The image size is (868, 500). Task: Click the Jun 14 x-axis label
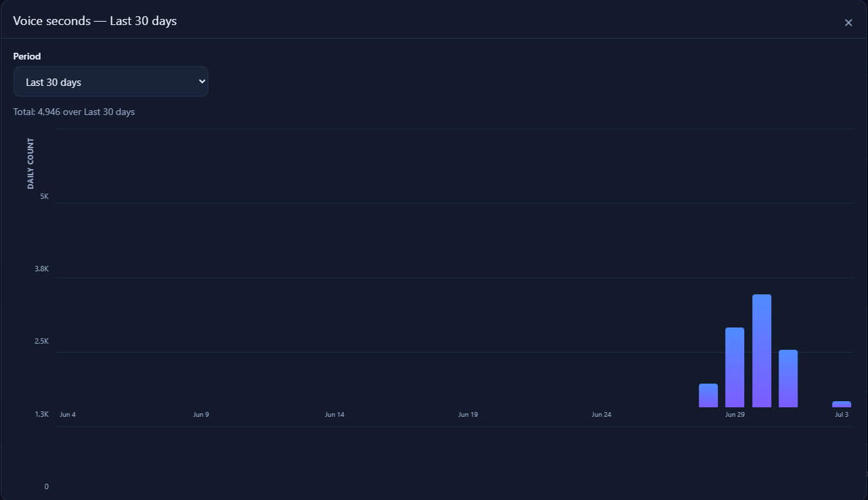click(x=334, y=414)
